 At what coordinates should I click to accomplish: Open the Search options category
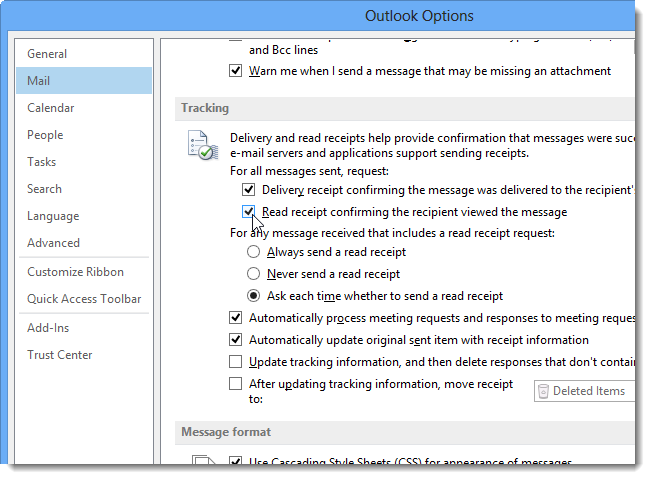84,189
